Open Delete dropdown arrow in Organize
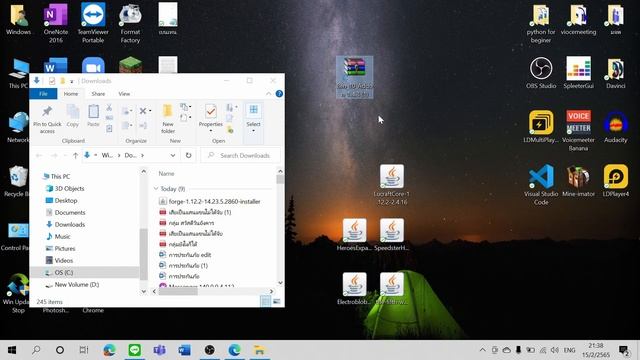This screenshot has height=360, width=640. [x=150, y=111]
